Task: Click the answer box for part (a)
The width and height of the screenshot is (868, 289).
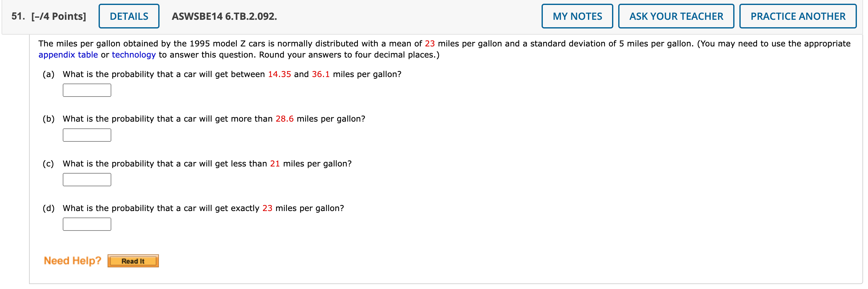Action: click(87, 90)
